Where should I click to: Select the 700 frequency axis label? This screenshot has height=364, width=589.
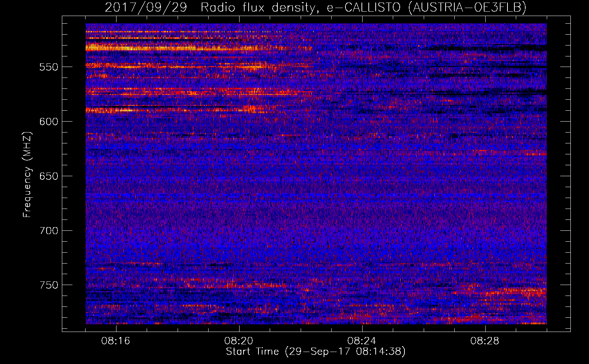coord(49,231)
